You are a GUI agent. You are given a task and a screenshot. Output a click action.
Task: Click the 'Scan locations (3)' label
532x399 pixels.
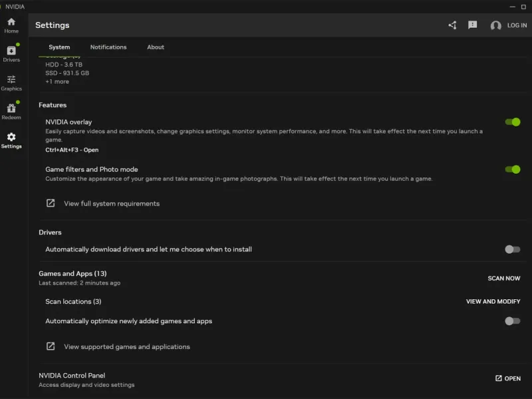point(73,302)
